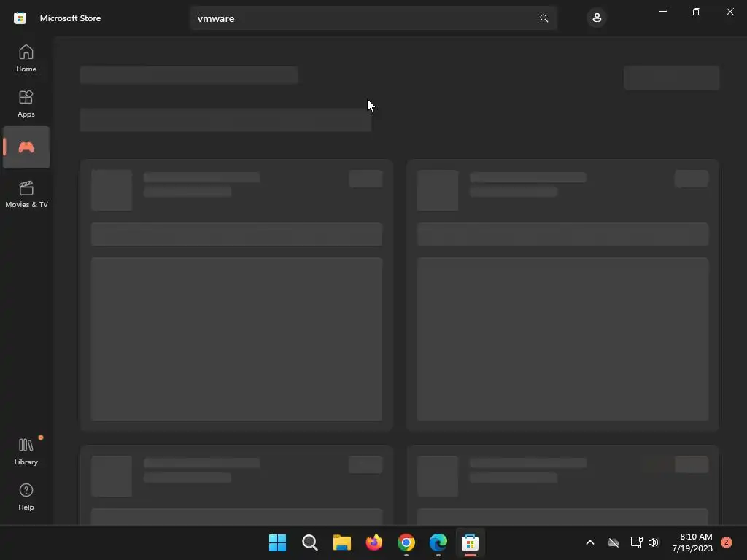This screenshot has height=560, width=747.
Task: Open Firefox from the taskbar
Action: click(x=374, y=542)
